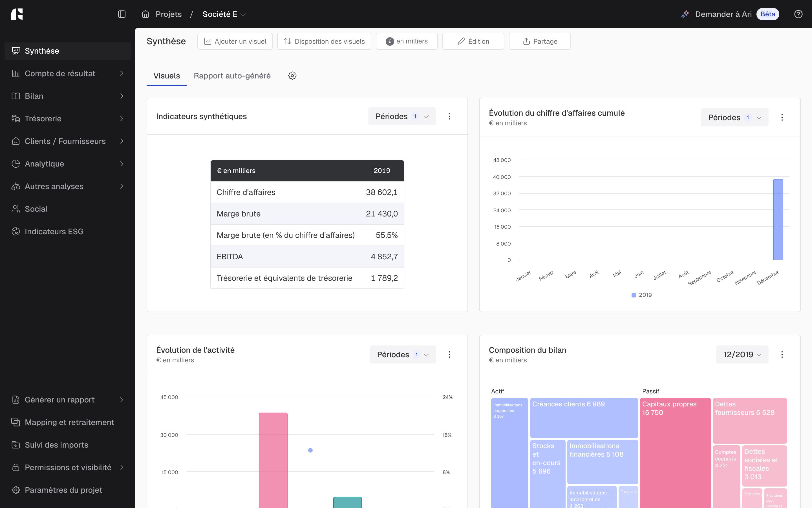
Task: Click the Compte de résultat chart icon
Action: point(16,73)
